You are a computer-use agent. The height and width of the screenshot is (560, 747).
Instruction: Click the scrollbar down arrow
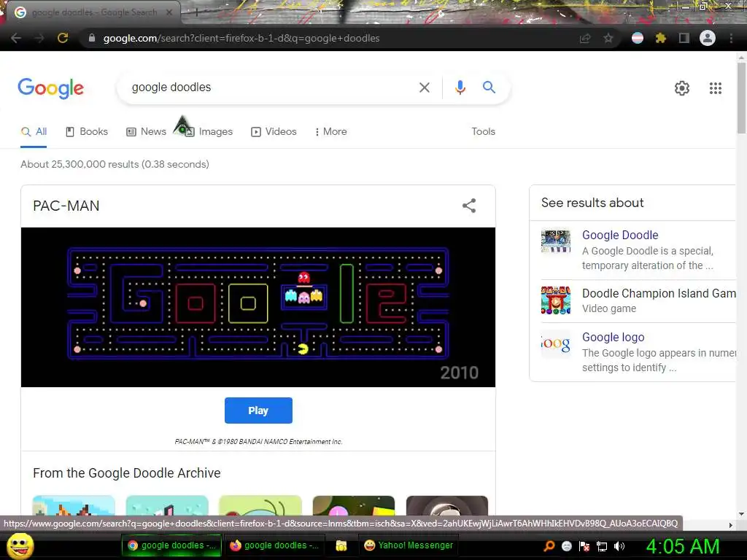pos(741,514)
